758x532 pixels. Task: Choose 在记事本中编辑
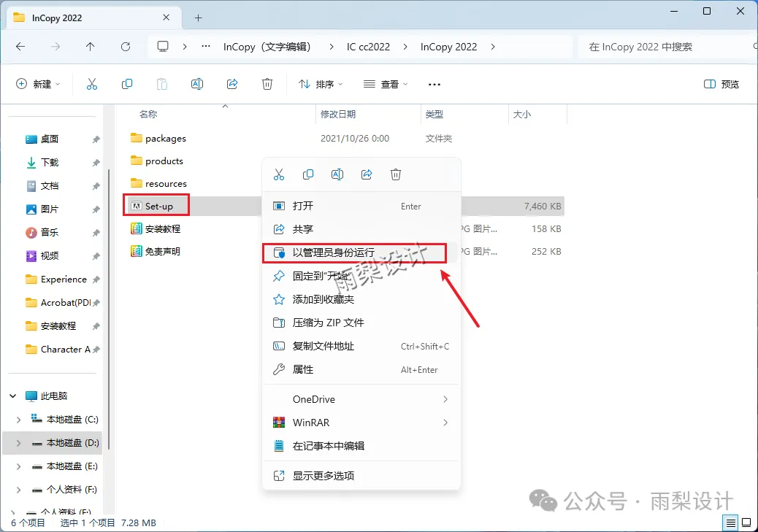click(361, 446)
